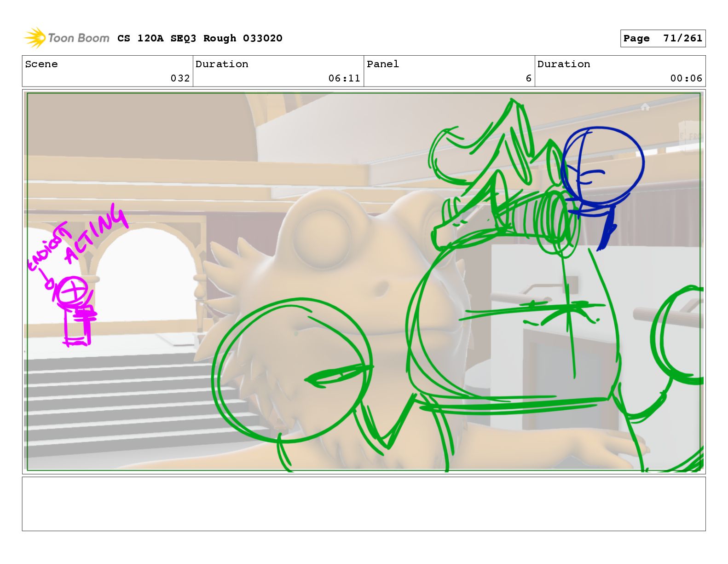Click the storyboard panel drawing
This screenshot has width=728, height=564.
click(x=364, y=282)
